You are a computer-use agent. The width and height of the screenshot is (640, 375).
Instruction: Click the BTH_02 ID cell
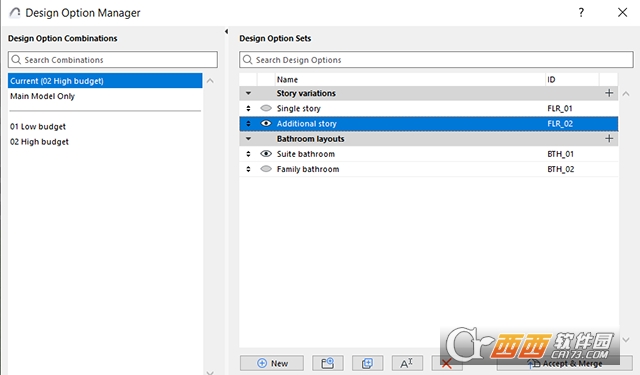[560, 169]
